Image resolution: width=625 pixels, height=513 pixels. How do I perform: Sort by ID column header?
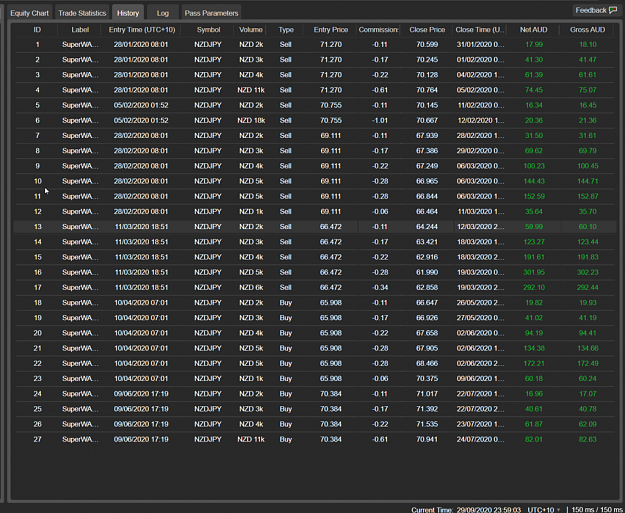(x=37, y=29)
